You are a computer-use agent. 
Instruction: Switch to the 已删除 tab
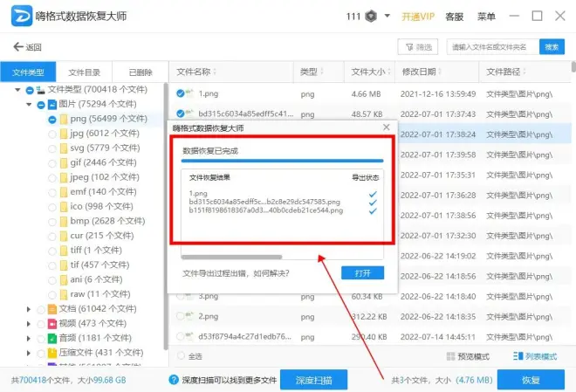(141, 72)
